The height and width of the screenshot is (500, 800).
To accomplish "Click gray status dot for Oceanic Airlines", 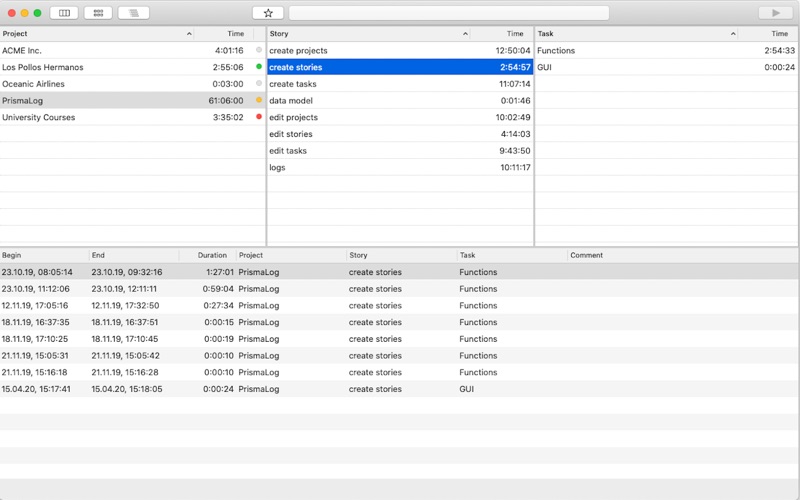I will pos(259,83).
